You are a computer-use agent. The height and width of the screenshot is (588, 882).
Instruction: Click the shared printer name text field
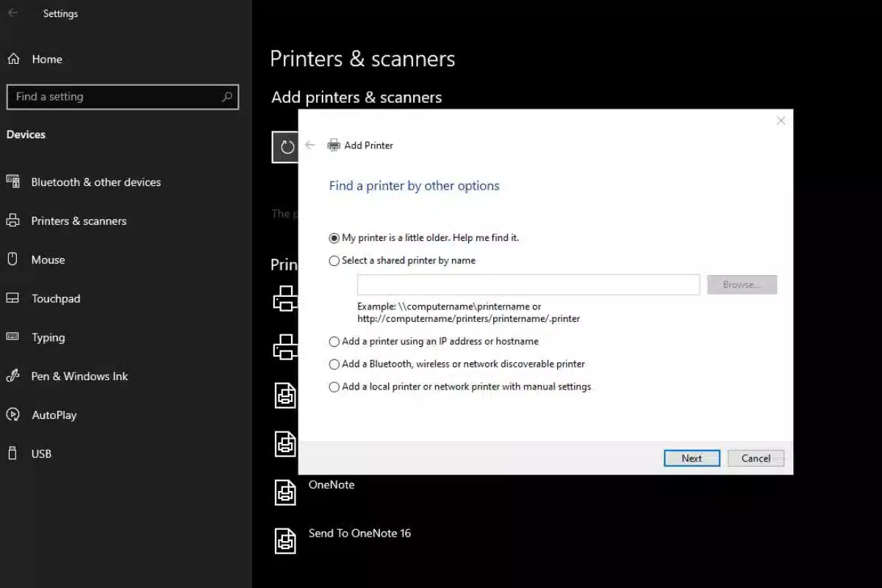click(x=528, y=284)
